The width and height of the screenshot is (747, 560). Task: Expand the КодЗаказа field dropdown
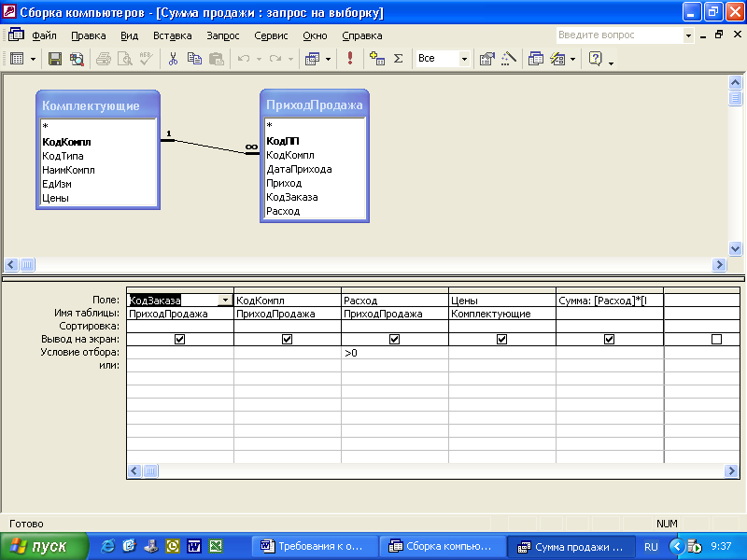click(x=225, y=301)
